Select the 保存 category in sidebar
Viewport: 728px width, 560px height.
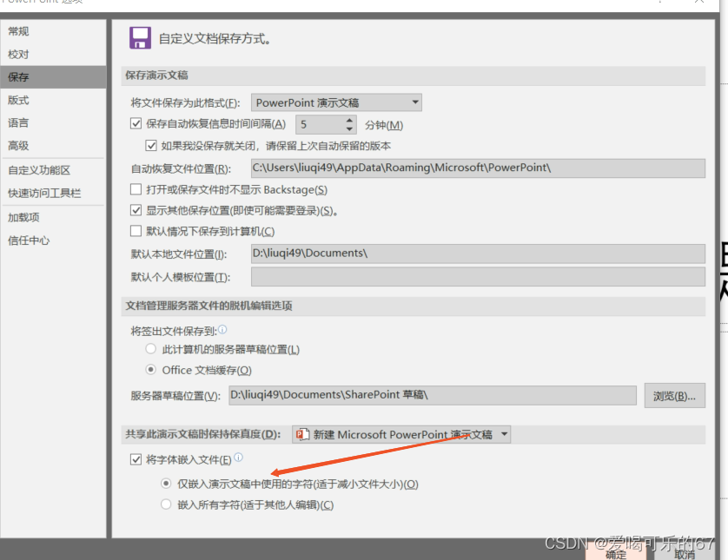pyautogui.click(x=53, y=77)
